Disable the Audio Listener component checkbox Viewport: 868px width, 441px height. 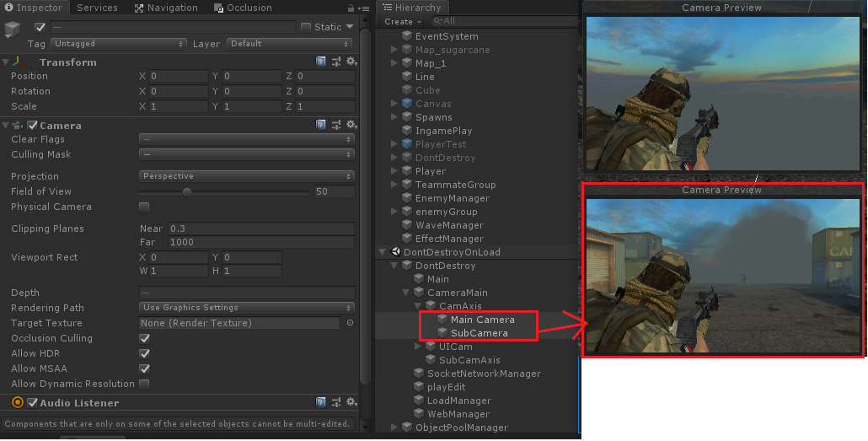pos(33,403)
